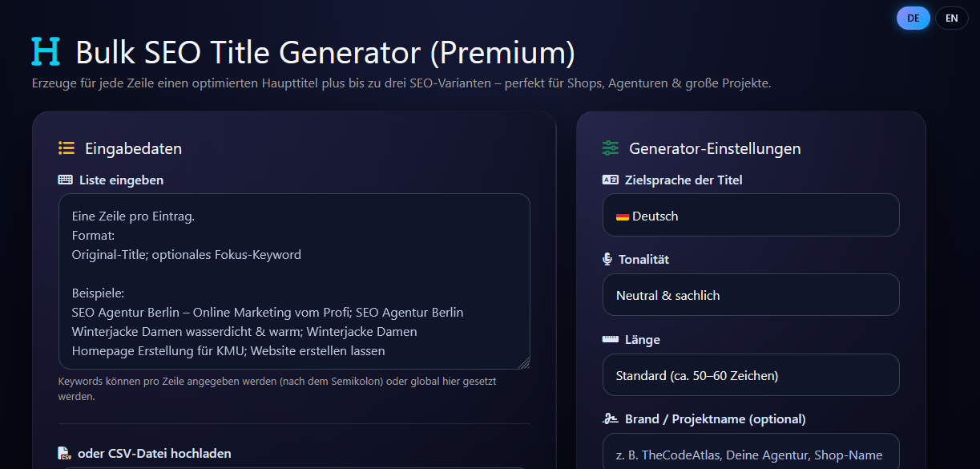Click the Tonalität microphone icon
980x469 pixels.
[x=607, y=260]
